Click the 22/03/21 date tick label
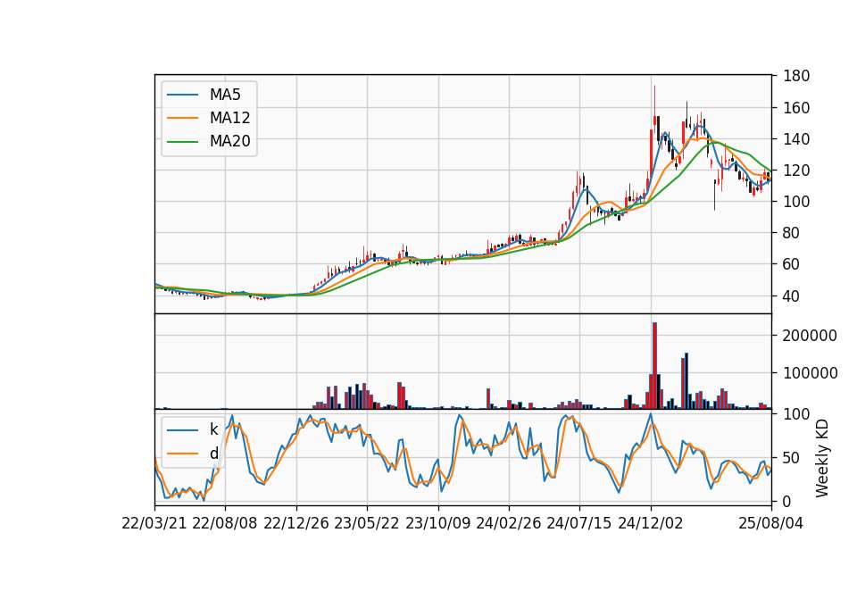Viewport: 857px width, 616px height. [x=154, y=523]
